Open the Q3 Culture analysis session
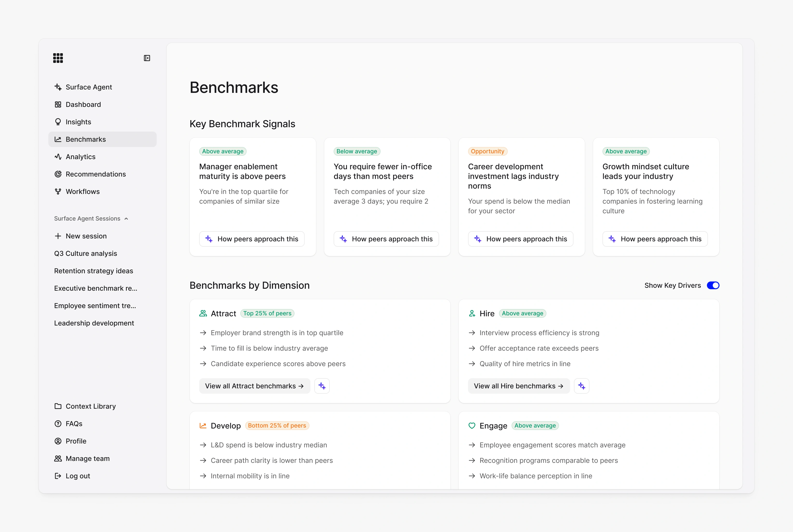This screenshot has width=793, height=532. click(103, 253)
